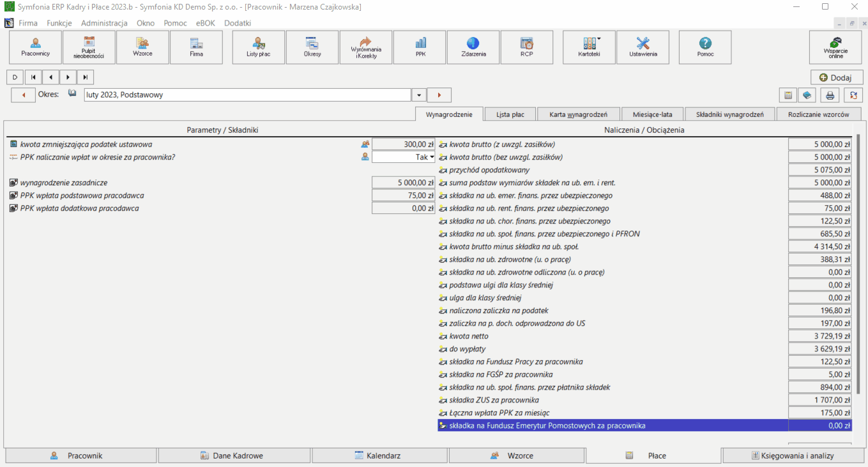Switch to the Wynagrodzenie tab
This screenshot has width=868, height=467.
point(449,114)
